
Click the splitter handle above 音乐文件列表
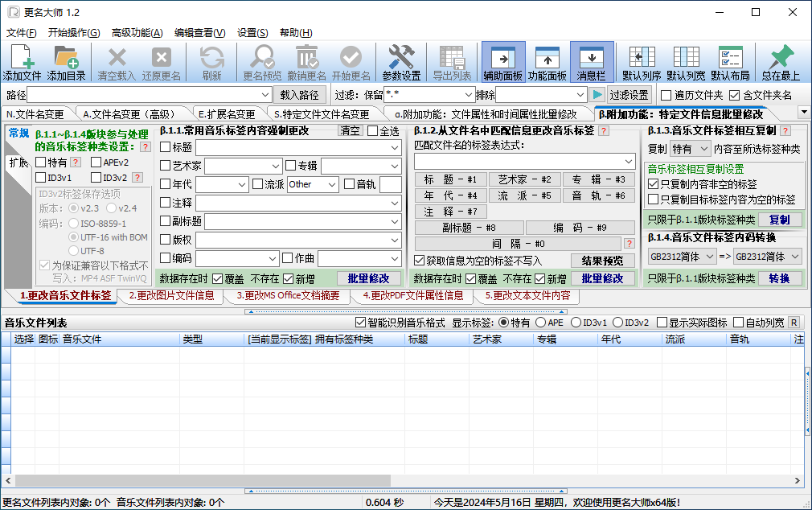pyautogui.click(x=406, y=311)
